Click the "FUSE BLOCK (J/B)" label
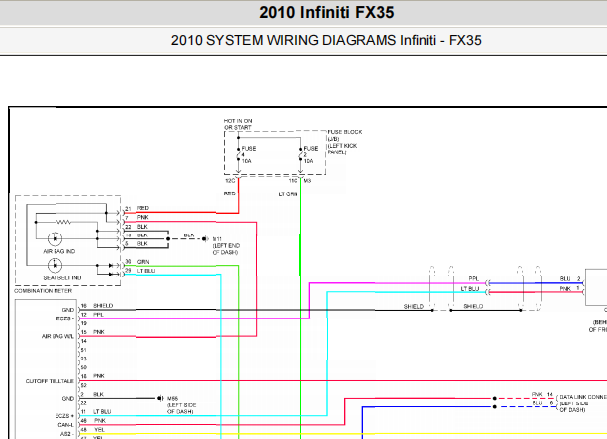 point(345,135)
